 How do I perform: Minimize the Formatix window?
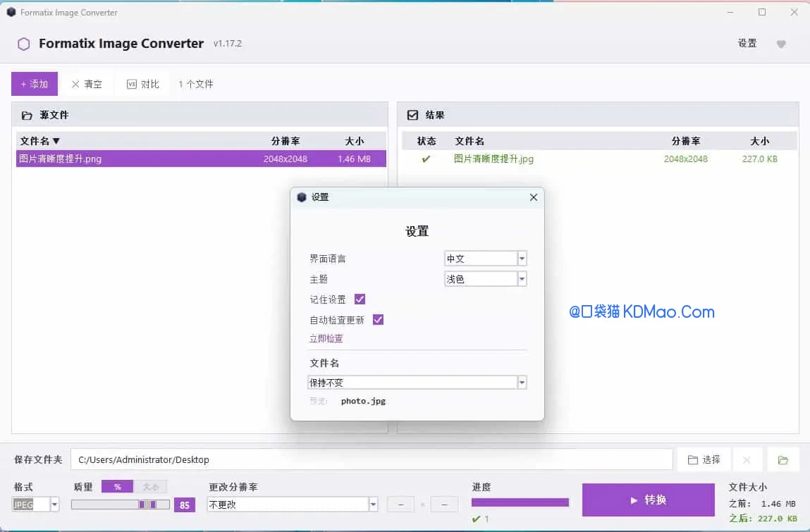[x=730, y=12]
